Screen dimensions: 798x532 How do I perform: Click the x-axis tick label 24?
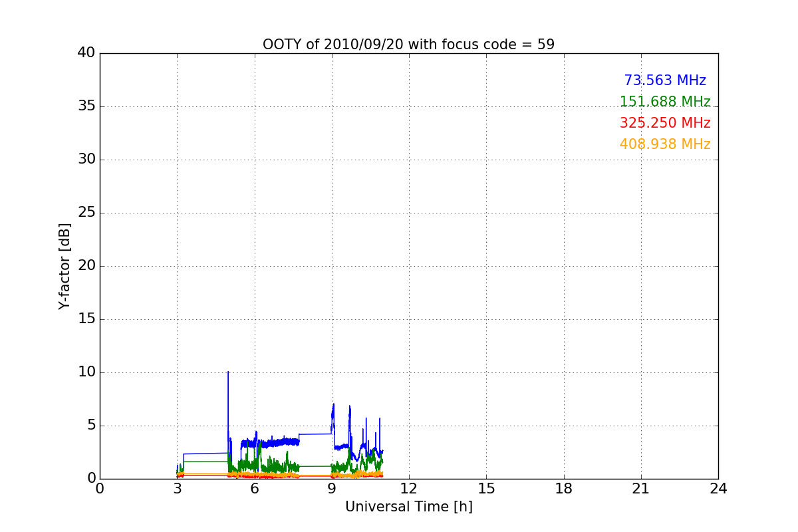pyautogui.click(x=718, y=489)
